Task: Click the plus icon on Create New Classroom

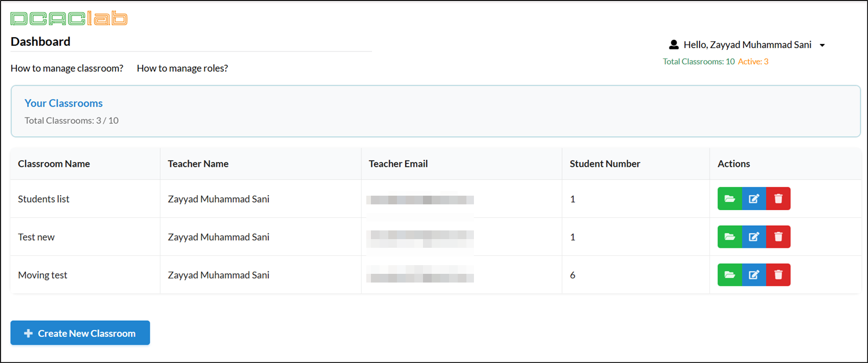Action: [28, 333]
